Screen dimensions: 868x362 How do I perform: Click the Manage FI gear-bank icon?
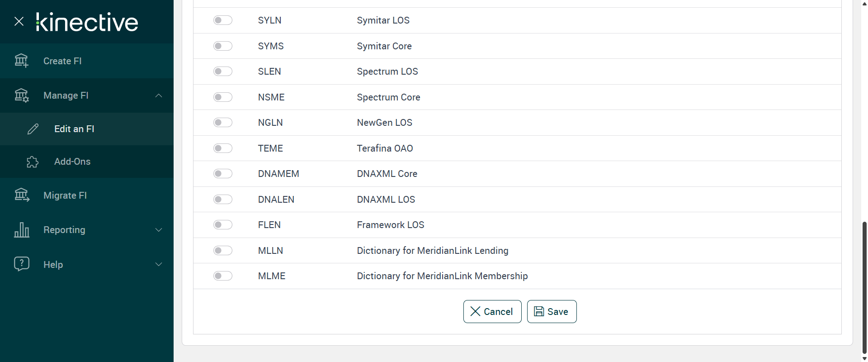pos(21,95)
